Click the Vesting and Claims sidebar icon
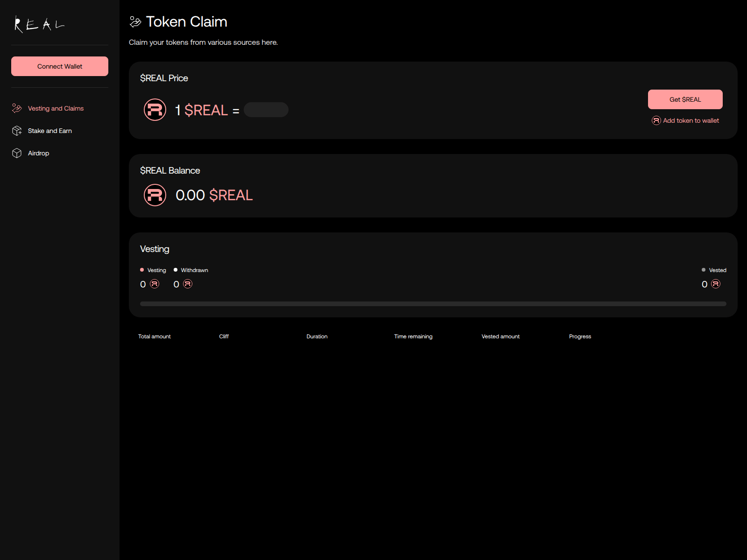747x560 pixels. point(17,108)
